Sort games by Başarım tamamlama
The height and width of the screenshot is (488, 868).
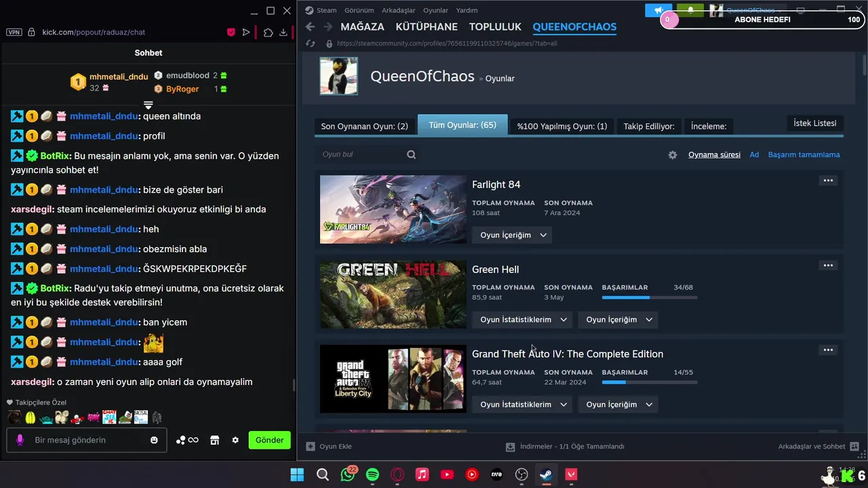pos(804,155)
